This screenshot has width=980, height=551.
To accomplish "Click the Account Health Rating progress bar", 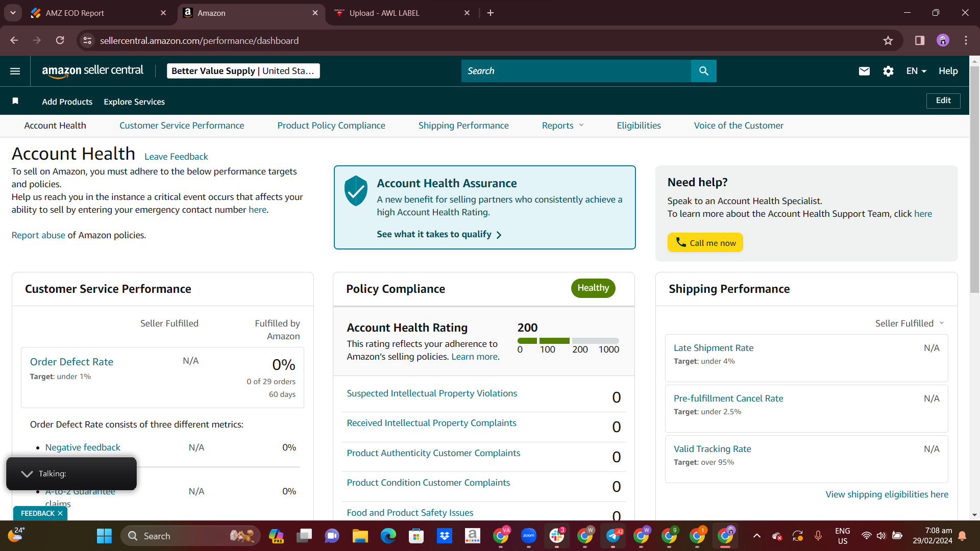I will click(x=568, y=340).
